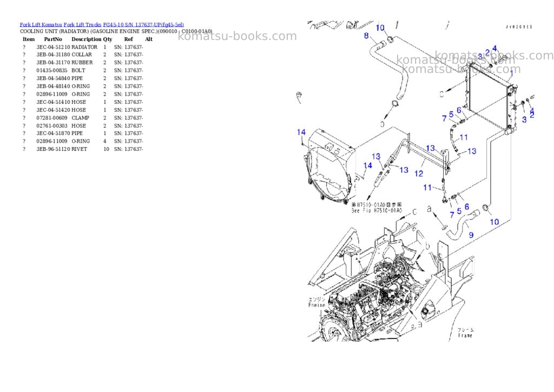The image size is (554, 392).
Task: Click the Description column header
Action: coord(86,39)
